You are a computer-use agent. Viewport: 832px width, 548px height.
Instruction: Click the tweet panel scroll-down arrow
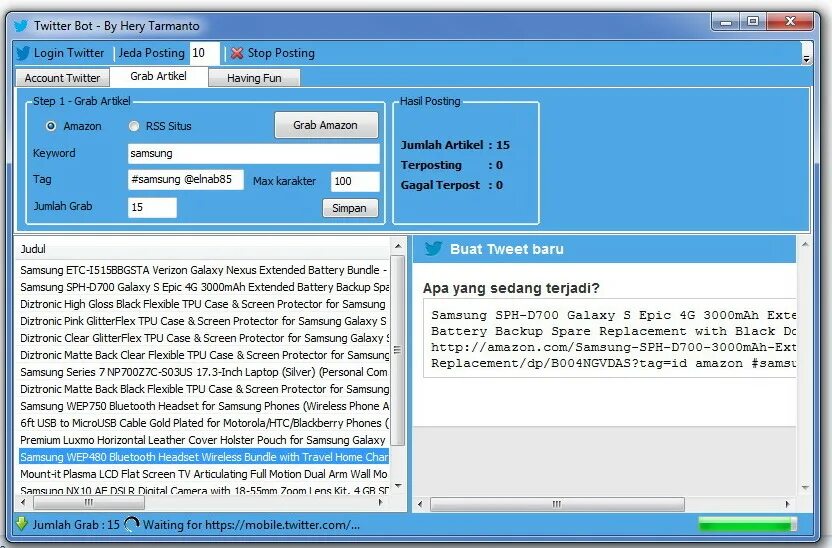805,488
